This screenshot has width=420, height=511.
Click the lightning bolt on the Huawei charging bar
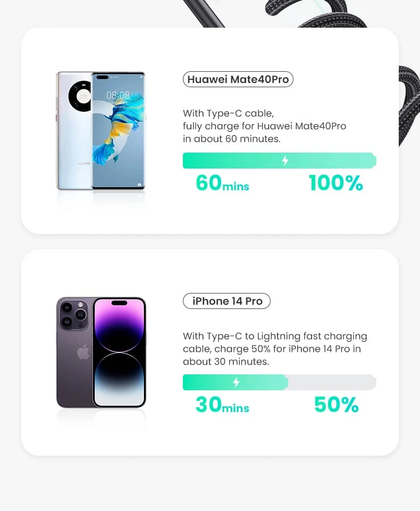(x=285, y=161)
